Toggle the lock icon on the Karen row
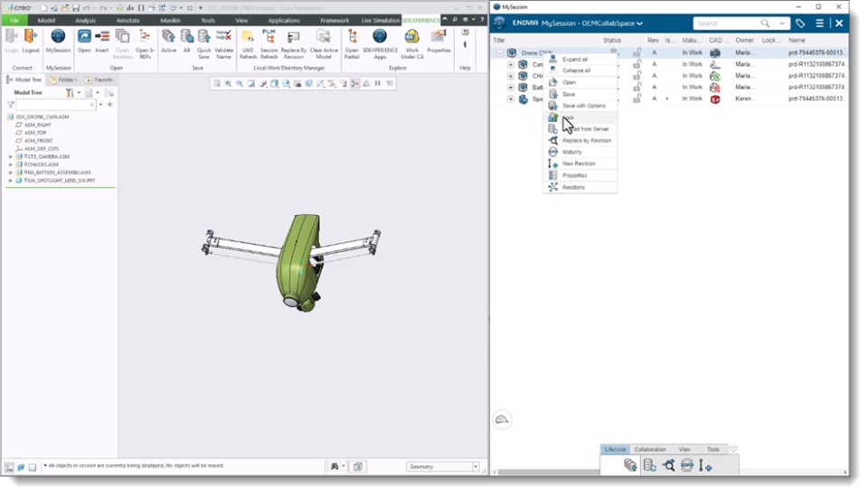868x495 pixels. [637, 98]
